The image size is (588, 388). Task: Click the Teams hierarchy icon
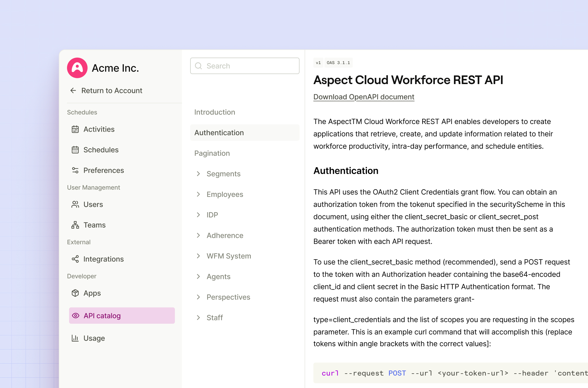[75, 225]
